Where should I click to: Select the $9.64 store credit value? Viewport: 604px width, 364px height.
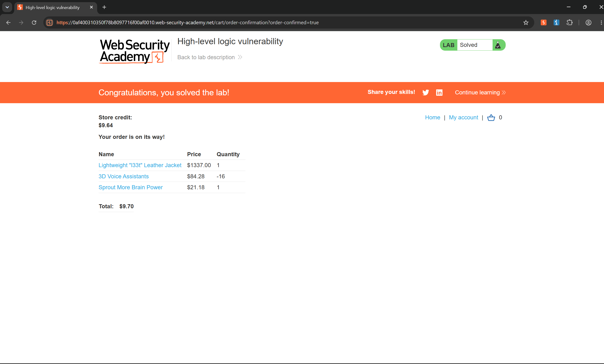coord(106,125)
